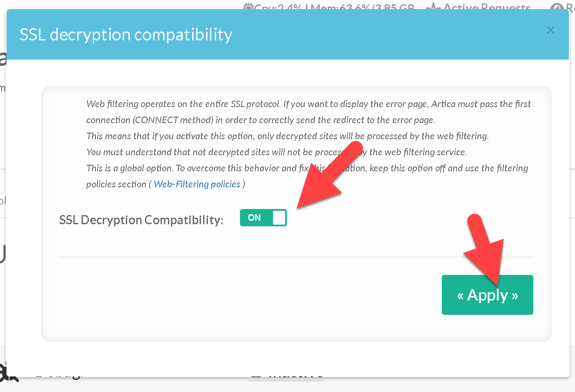Close the SSL decryption compatibility dialog
Viewport: 575px width, 392px height.
pyautogui.click(x=551, y=31)
